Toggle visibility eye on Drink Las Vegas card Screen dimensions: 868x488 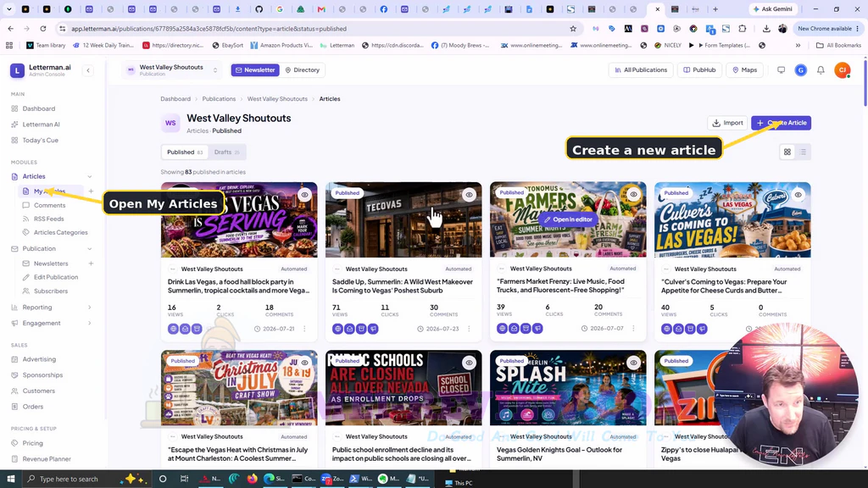(x=304, y=195)
